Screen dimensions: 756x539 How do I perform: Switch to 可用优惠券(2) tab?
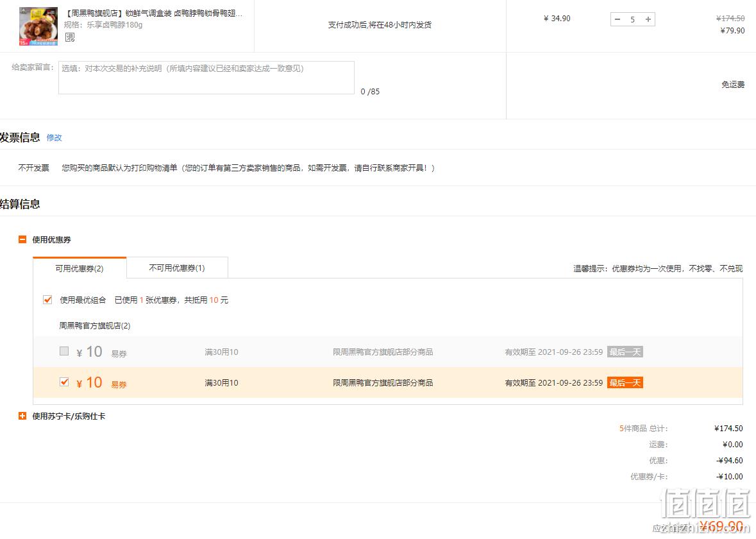point(80,268)
